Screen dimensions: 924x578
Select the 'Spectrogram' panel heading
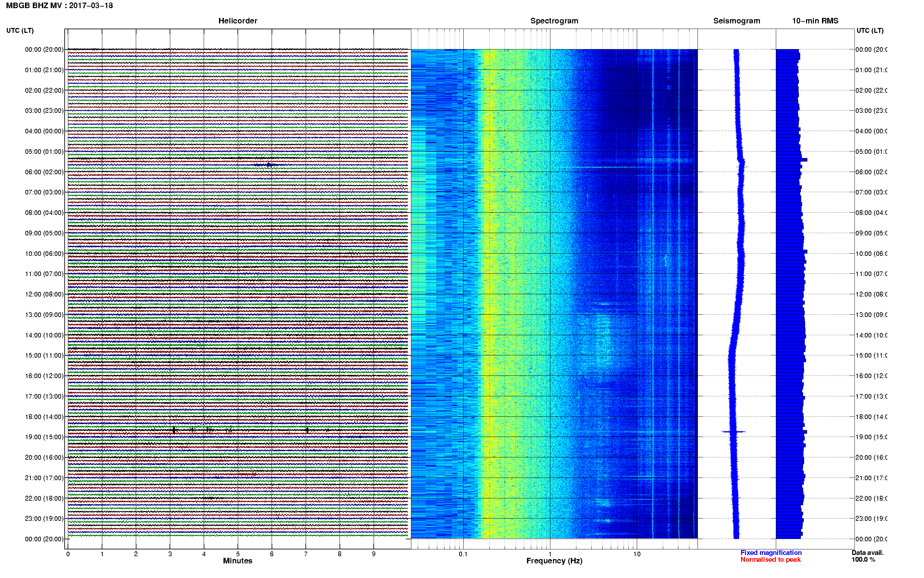(554, 21)
